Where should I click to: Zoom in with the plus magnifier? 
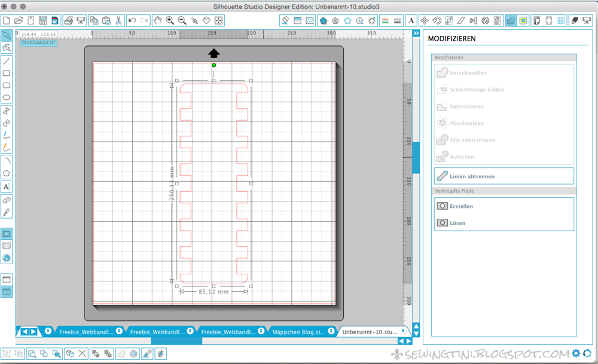click(x=170, y=20)
